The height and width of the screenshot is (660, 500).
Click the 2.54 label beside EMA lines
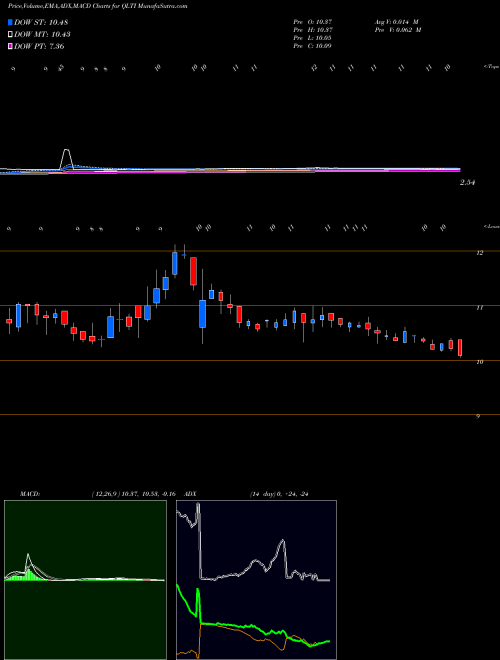pyautogui.click(x=468, y=183)
